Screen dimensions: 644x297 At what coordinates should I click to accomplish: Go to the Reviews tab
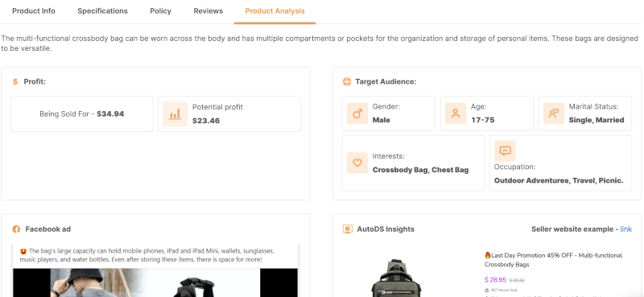(x=208, y=11)
